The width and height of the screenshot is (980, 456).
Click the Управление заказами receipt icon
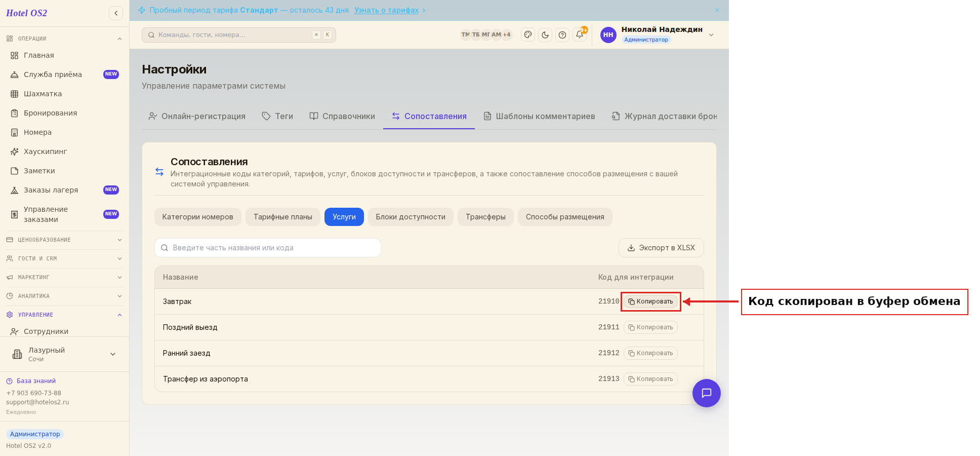coord(15,214)
